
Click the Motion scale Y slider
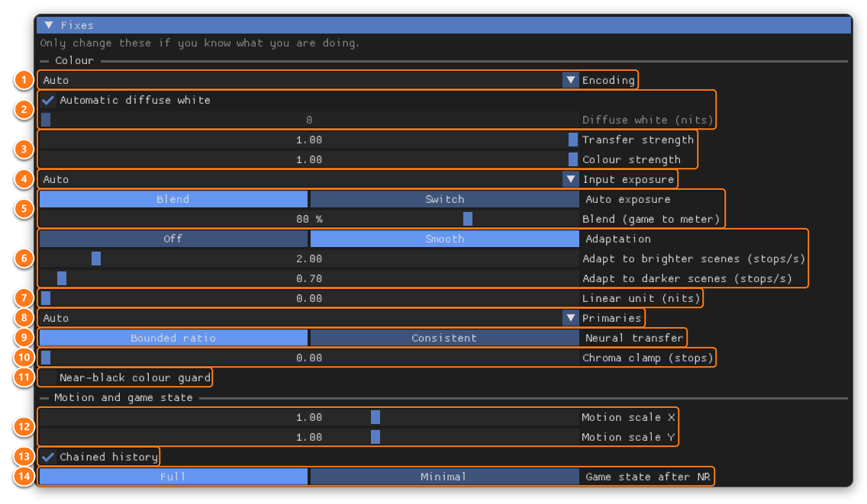tap(309, 437)
